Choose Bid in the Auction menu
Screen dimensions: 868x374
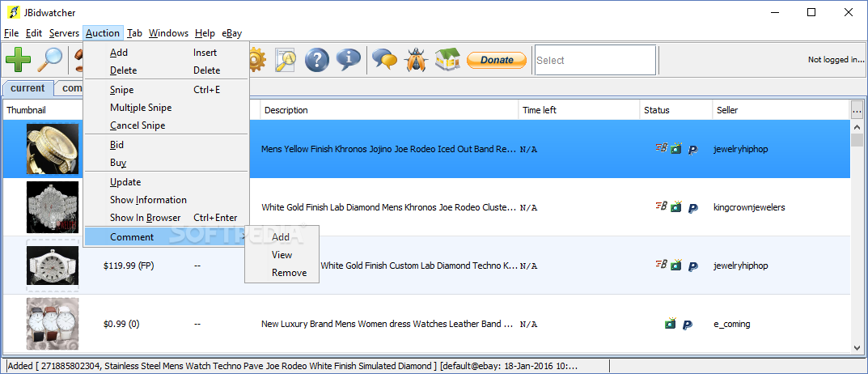point(166,145)
